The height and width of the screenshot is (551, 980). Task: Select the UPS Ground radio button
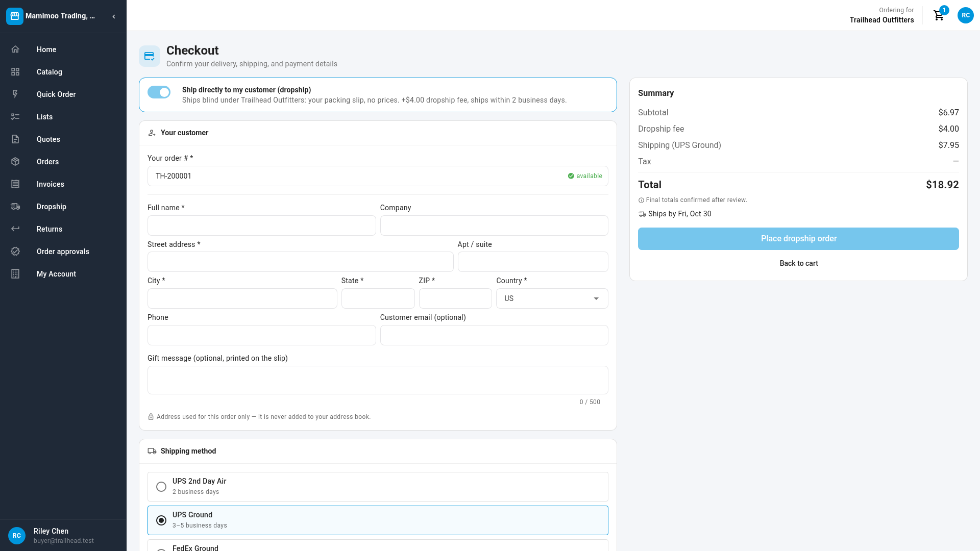(161, 520)
